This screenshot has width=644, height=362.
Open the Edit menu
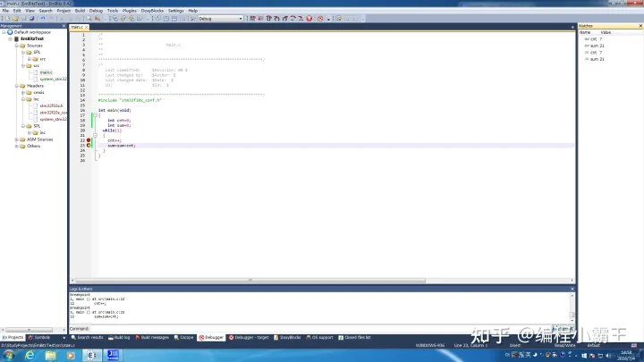(x=17, y=11)
